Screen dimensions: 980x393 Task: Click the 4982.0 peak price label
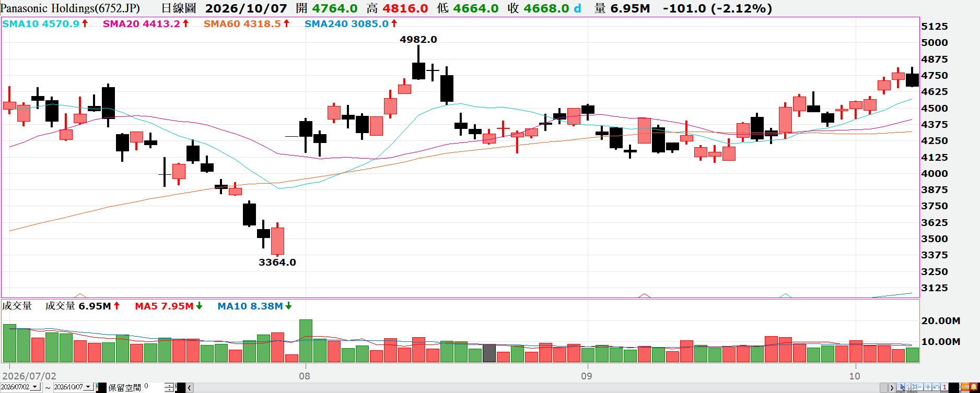(x=418, y=39)
